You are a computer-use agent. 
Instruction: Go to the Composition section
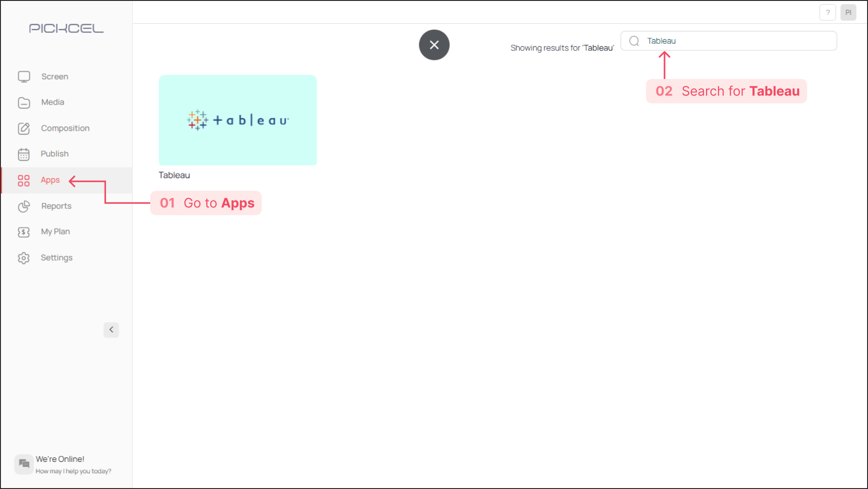65,129
